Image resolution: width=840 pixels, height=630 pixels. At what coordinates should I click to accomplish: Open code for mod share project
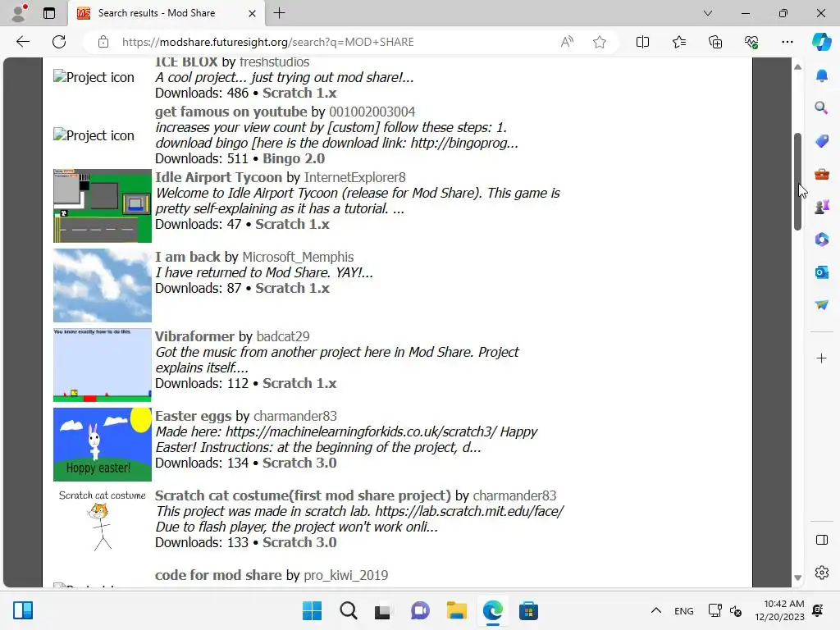(218, 575)
